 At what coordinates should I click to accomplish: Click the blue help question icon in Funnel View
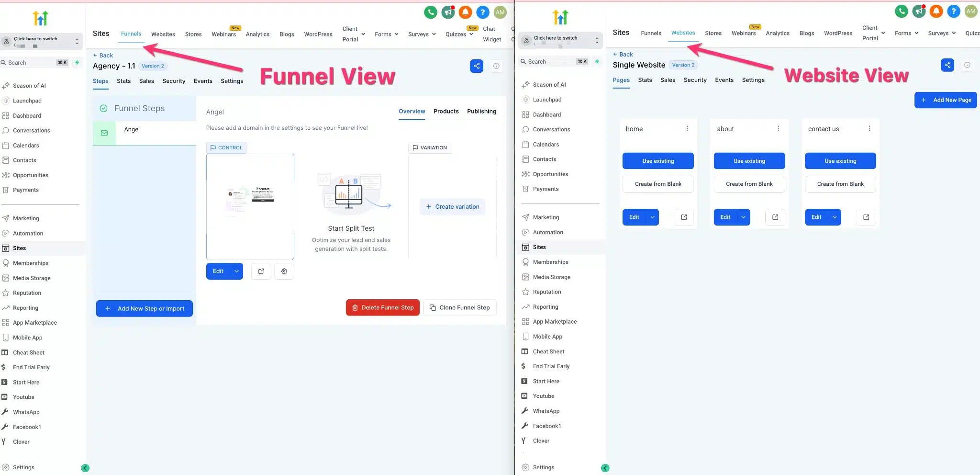pyautogui.click(x=483, y=12)
